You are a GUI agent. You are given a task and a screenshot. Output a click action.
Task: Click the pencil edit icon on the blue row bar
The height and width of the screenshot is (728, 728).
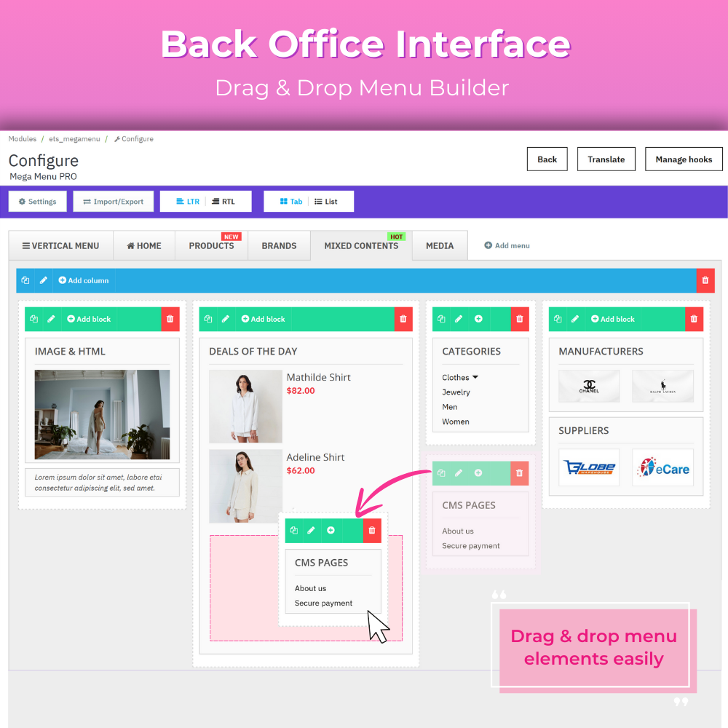tap(44, 280)
